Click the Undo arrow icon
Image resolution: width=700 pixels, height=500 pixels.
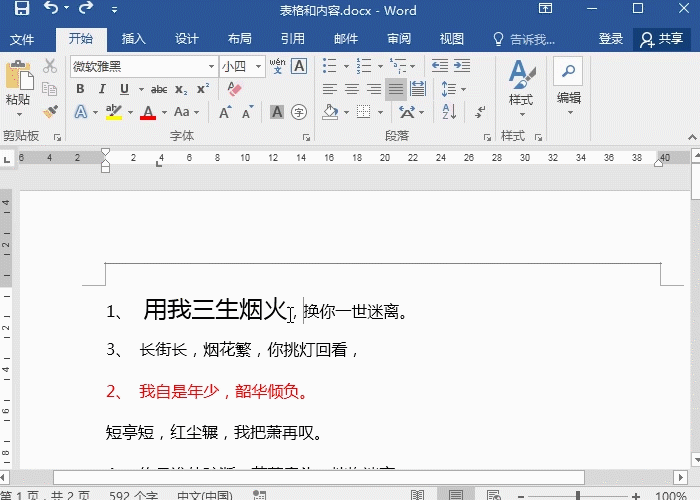pos(52,9)
